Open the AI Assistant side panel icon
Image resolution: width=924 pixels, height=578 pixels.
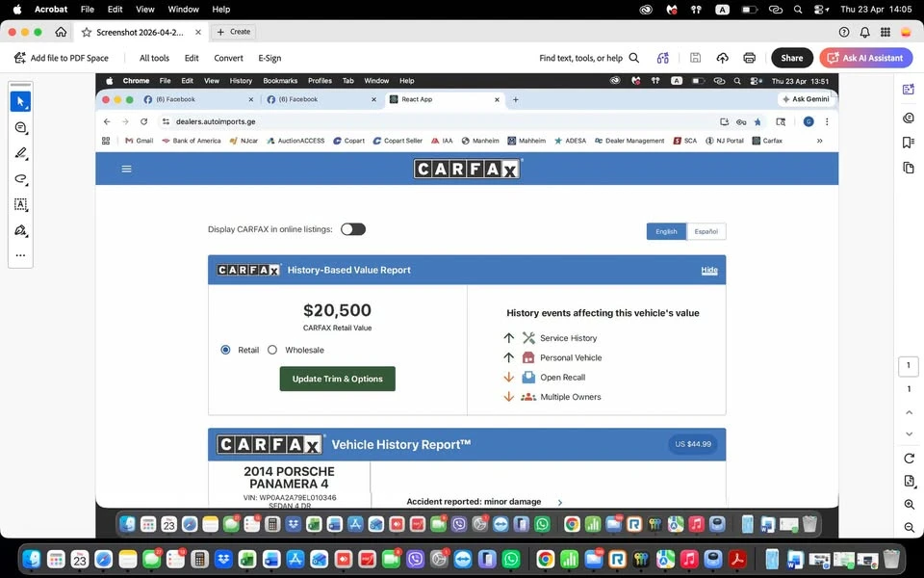point(908,90)
